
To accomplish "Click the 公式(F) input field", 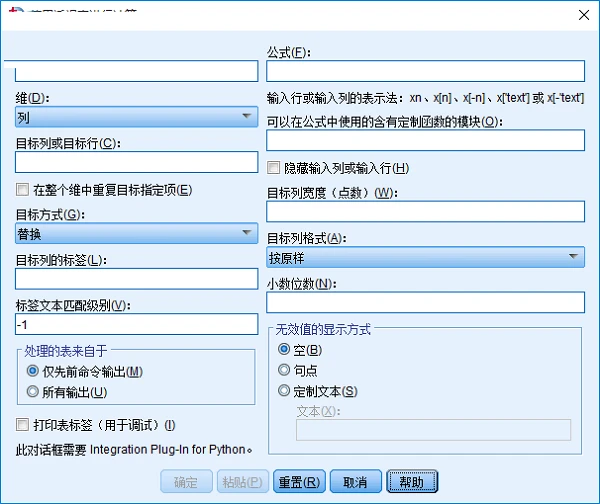I will tap(425, 71).
